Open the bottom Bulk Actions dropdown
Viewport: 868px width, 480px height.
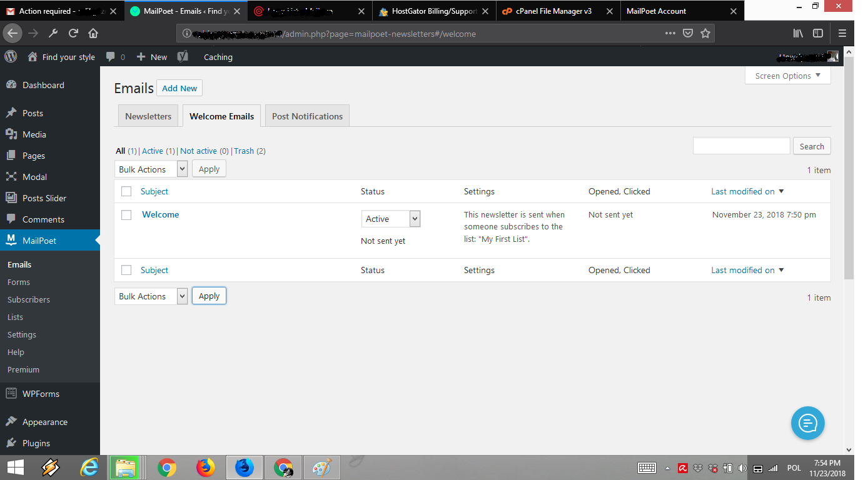tap(151, 296)
